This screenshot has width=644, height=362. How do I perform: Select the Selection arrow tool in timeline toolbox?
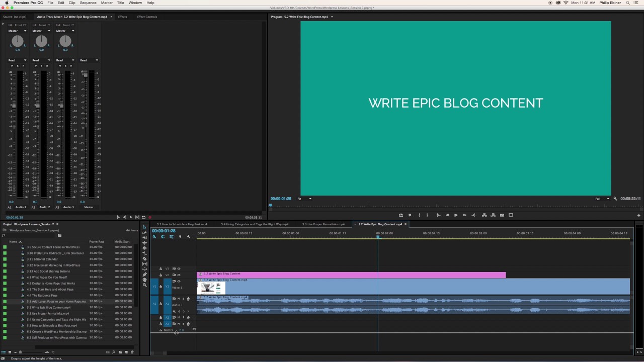[144, 227]
